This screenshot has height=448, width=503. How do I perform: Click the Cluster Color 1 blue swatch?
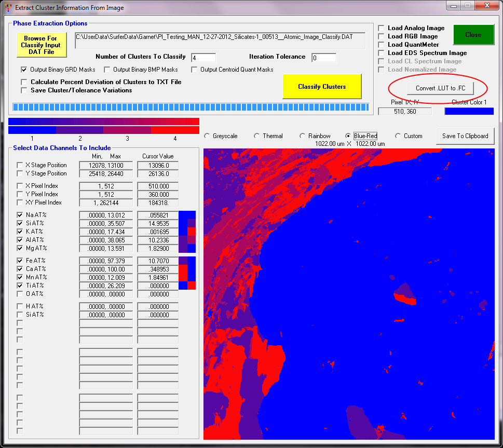click(x=469, y=111)
